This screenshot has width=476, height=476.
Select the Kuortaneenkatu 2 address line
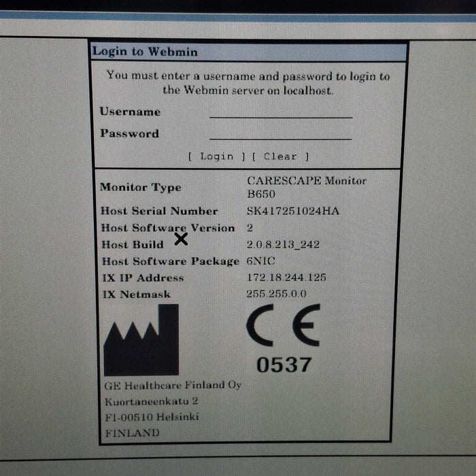click(x=152, y=401)
